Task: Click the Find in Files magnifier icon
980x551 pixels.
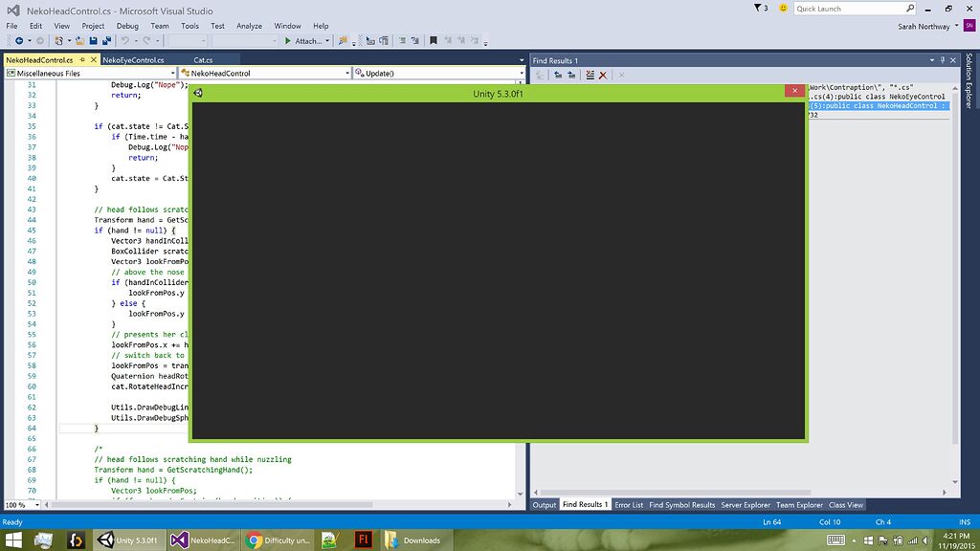Action: [x=342, y=40]
